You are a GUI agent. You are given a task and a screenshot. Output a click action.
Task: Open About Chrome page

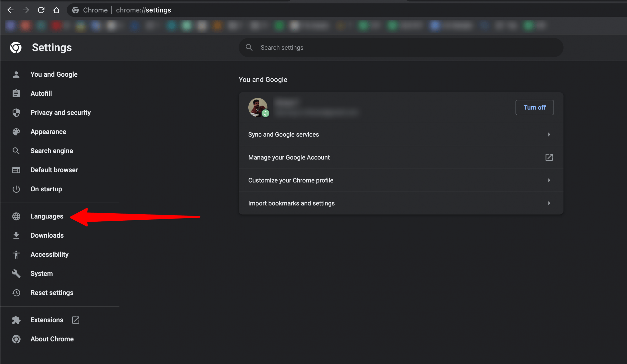tap(52, 339)
